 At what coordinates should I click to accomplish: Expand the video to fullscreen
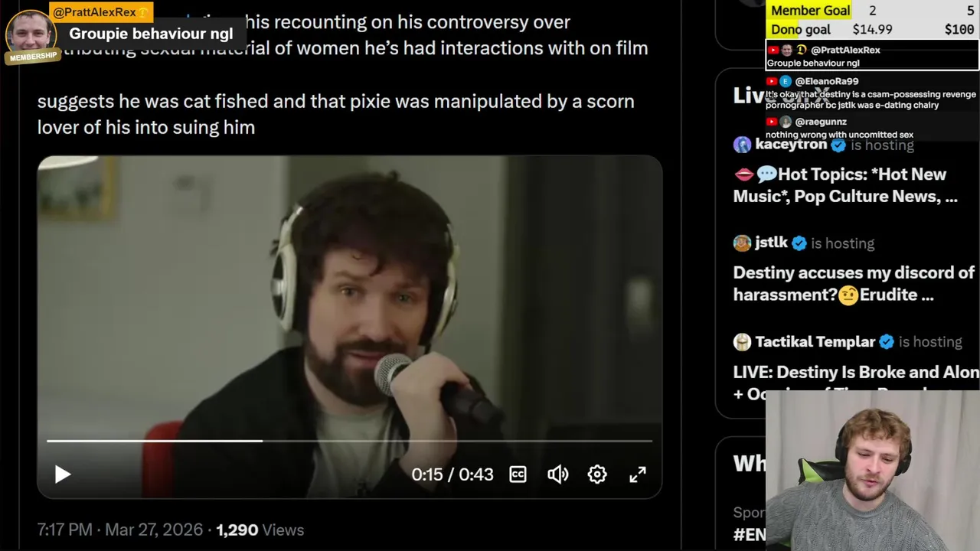[638, 474]
